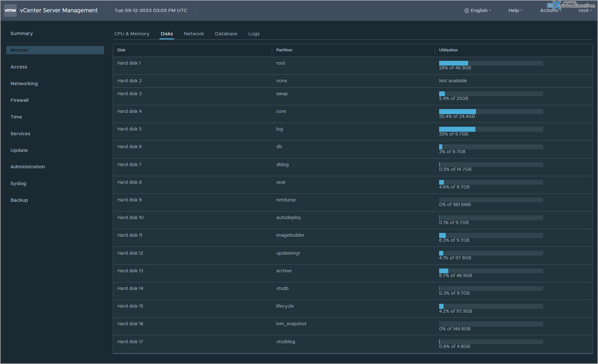
Task: Switch to the Network tab
Action: point(194,34)
